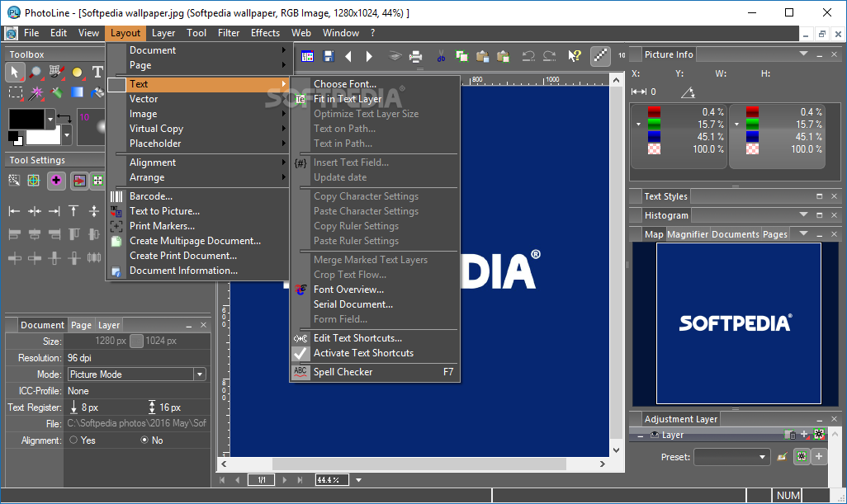This screenshot has height=504, width=847.
Task: Open the background color dropdown arrow
Action: point(67,135)
